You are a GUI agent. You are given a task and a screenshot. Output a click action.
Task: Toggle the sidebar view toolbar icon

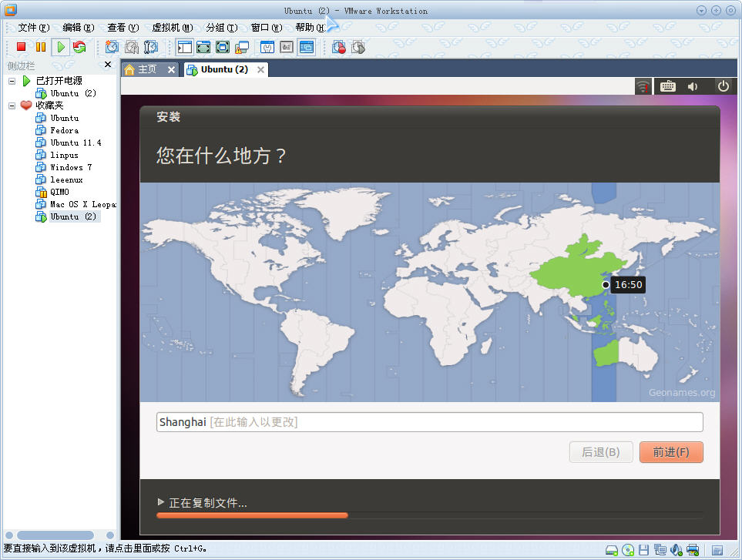coord(185,47)
